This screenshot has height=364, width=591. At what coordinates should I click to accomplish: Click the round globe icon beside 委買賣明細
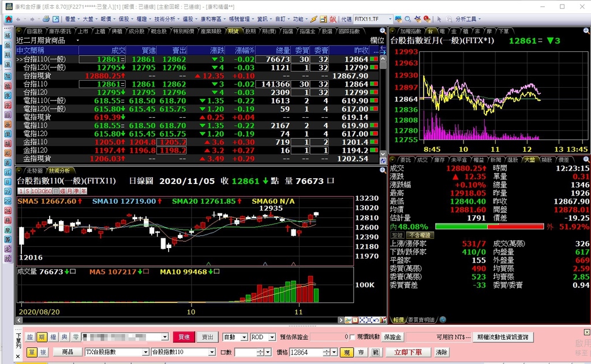(x=443, y=320)
